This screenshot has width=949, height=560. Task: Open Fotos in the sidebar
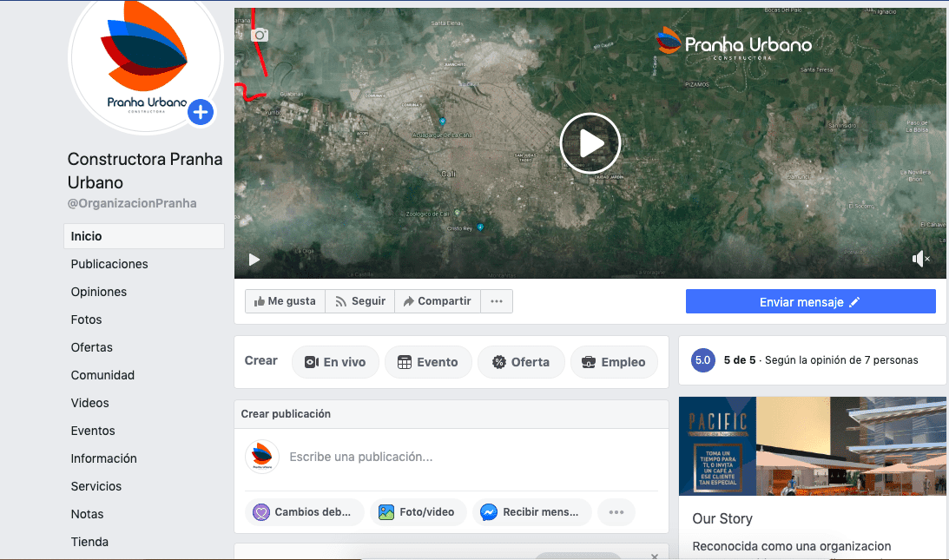(x=87, y=320)
